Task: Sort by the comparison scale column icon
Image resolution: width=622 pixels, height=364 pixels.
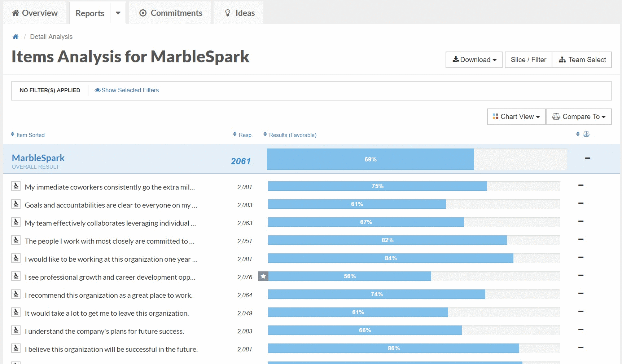Action: 586,134
